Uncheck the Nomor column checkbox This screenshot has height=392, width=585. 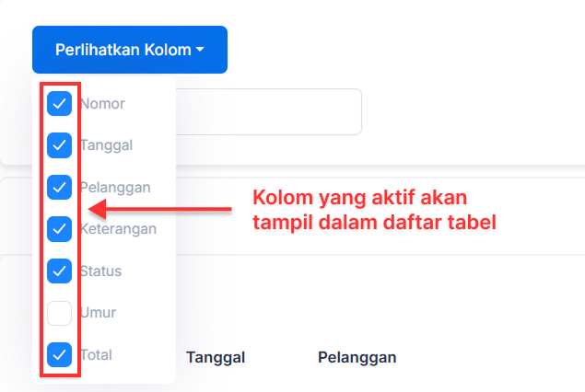(59, 104)
